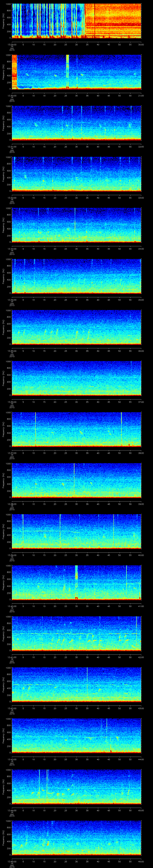Focus the spectrogram panel starting at 13:43:00
The width and height of the screenshot is (153, 868).
pos(77,736)
